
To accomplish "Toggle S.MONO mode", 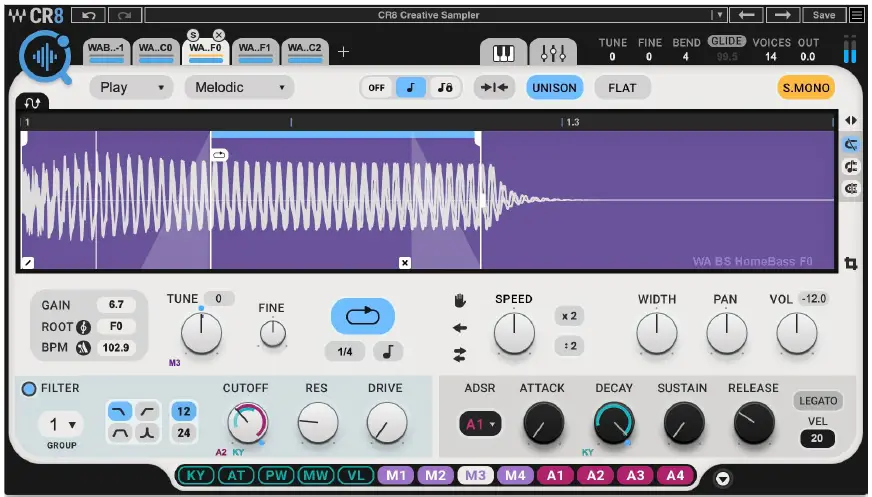I will [806, 88].
